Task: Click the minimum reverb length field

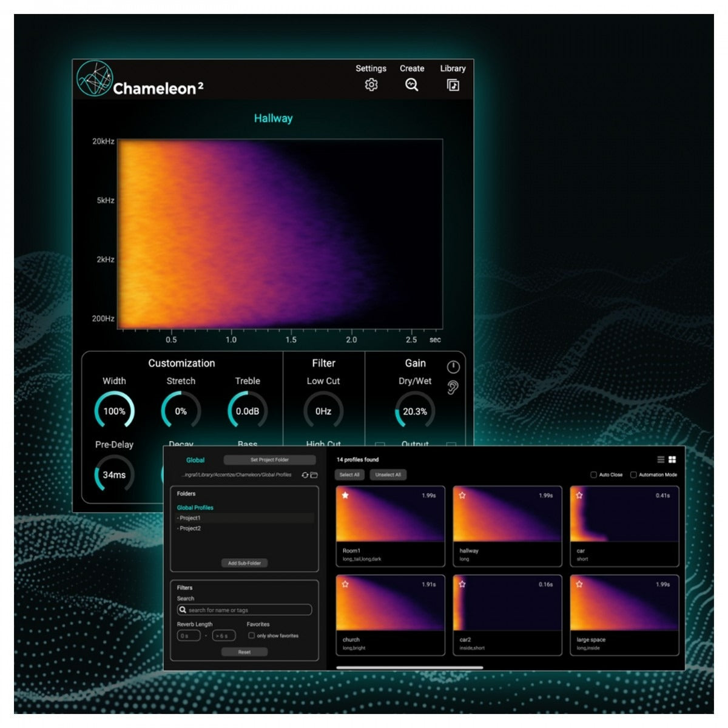Action: (189, 636)
